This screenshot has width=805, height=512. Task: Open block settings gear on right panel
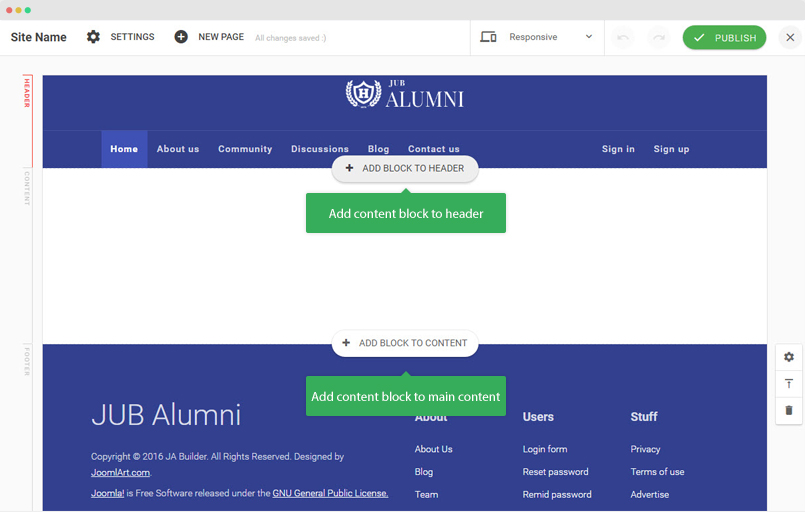click(789, 357)
